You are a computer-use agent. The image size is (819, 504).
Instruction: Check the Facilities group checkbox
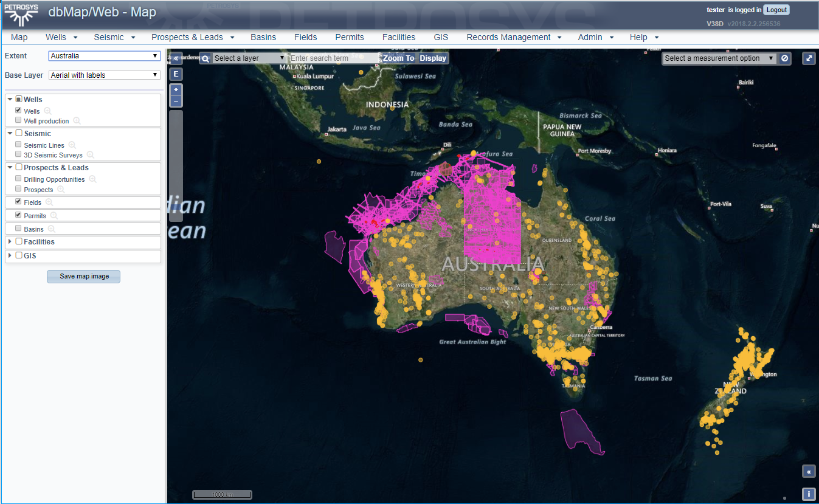[x=19, y=241]
